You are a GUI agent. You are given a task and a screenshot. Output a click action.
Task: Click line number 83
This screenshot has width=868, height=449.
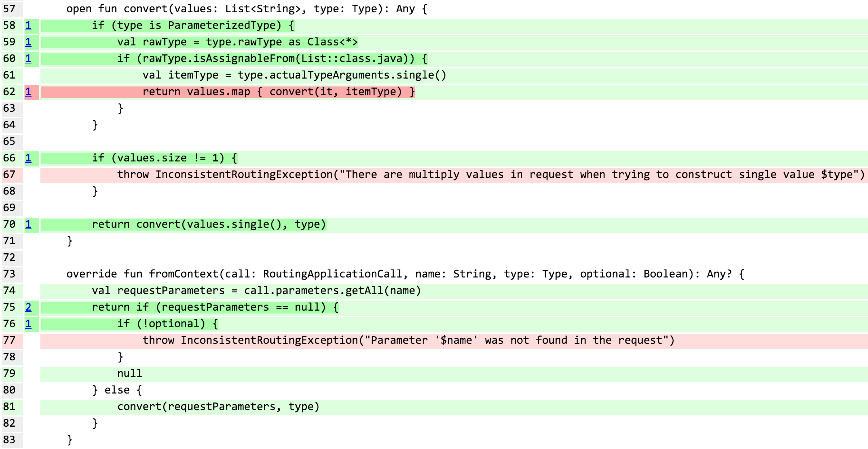click(9, 440)
